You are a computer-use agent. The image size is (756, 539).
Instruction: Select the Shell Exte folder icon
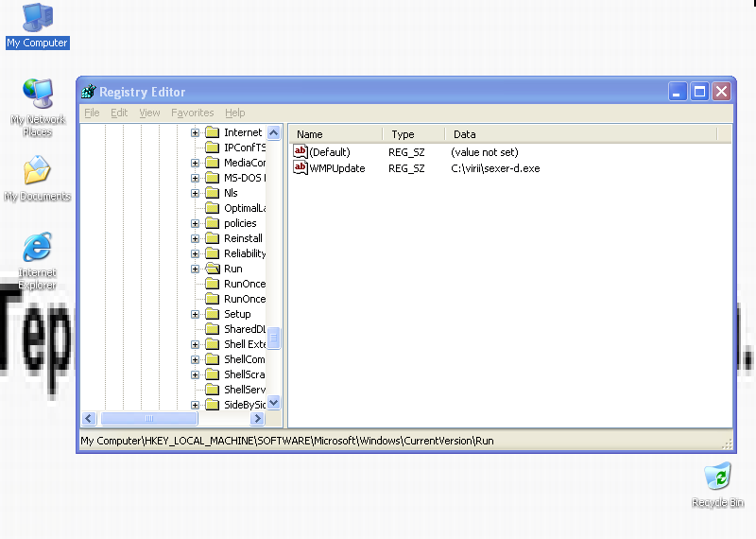pos(212,344)
